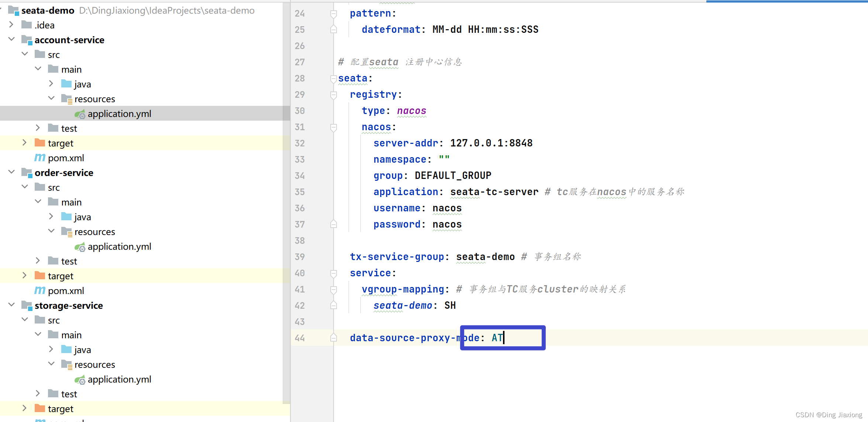The height and width of the screenshot is (422, 868).
Task: Open application.yml under order-service resources
Action: 119,246
